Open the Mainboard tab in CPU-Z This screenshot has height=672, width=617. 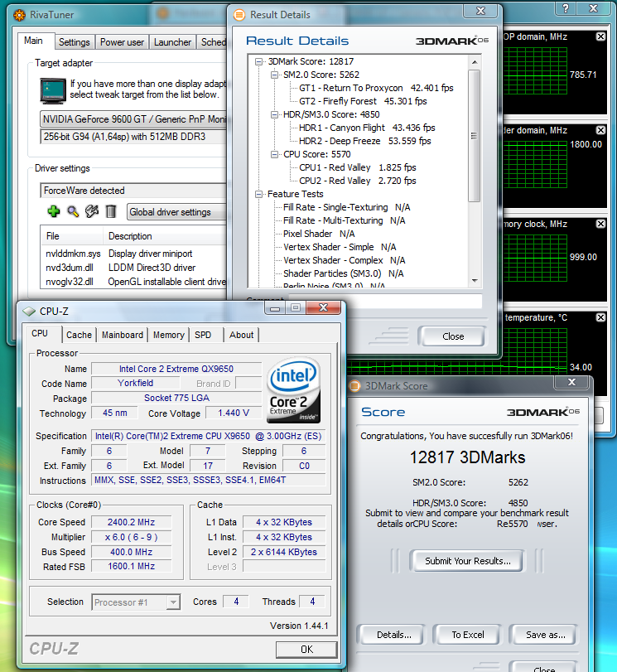click(x=123, y=335)
